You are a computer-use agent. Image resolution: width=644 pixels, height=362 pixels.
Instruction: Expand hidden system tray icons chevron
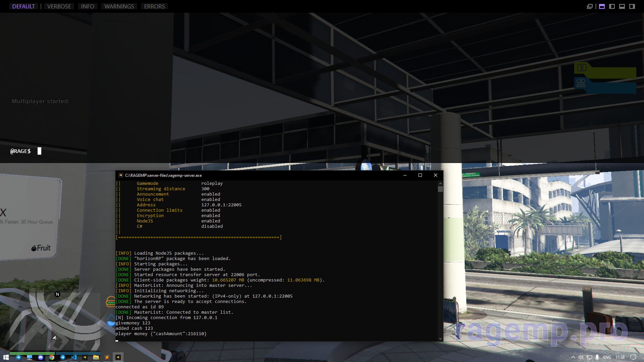coord(573,357)
